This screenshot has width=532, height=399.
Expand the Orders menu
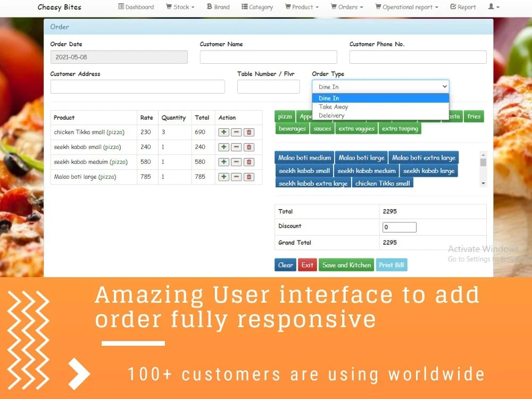coord(347,7)
